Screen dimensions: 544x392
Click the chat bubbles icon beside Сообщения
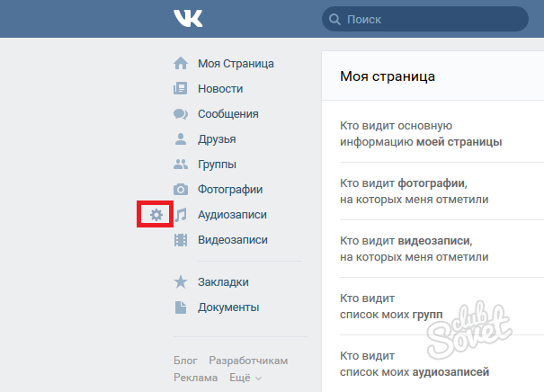pos(181,114)
